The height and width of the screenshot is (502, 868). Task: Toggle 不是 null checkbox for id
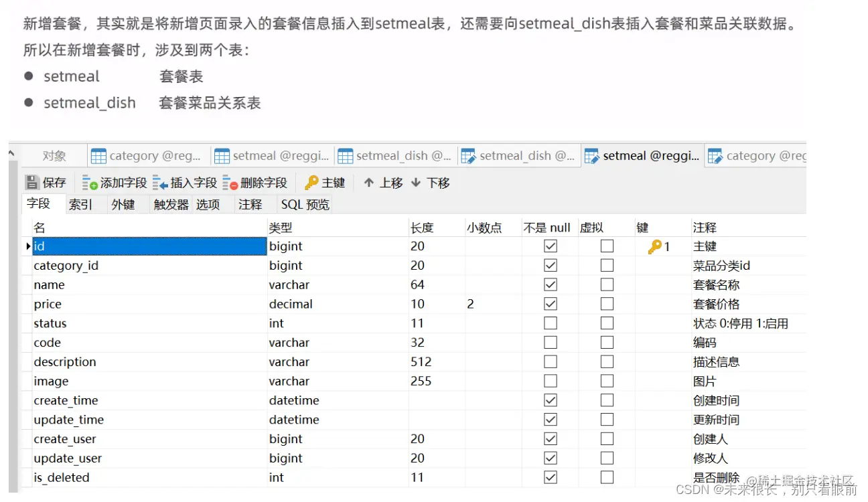pyautogui.click(x=551, y=246)
